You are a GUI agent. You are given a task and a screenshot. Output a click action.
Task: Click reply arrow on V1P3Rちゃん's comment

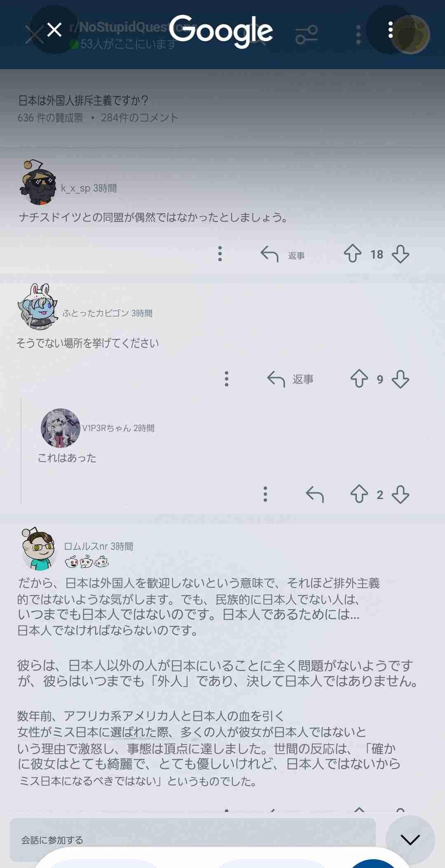(315, 494)
